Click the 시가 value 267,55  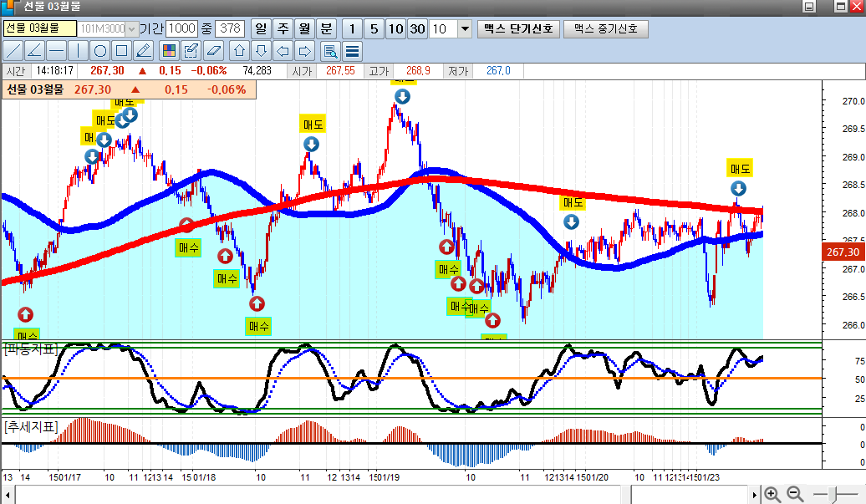[340, 71]
